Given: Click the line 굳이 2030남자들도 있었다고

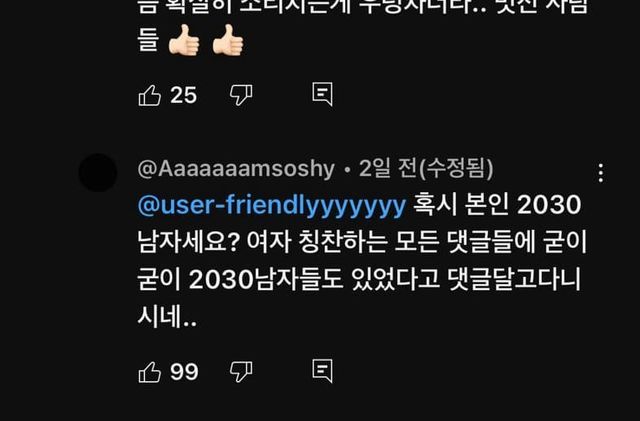Looking at the screenshot, I should point(359,279).
